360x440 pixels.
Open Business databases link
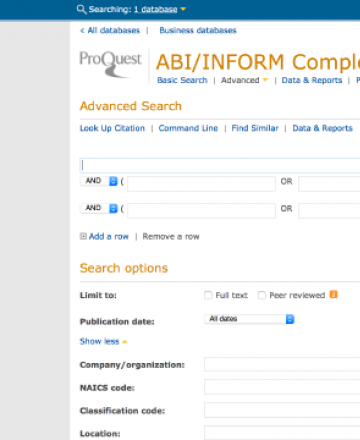[x=198, y=30]
